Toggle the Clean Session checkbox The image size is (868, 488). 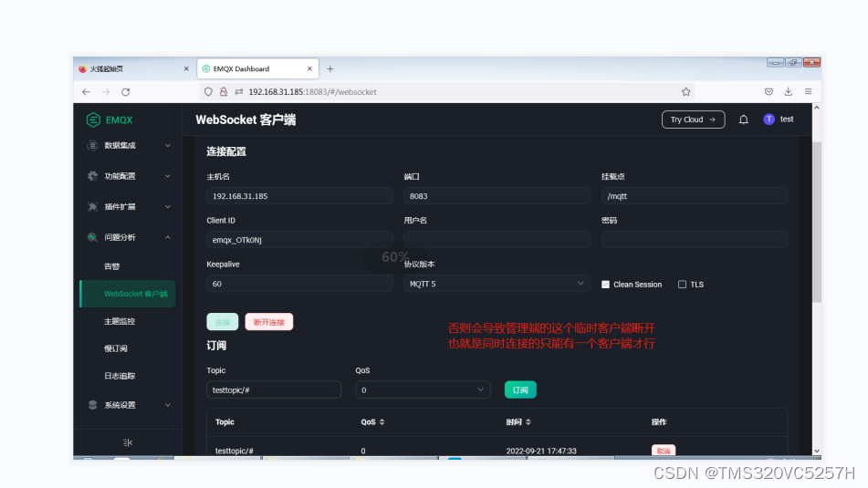[x=606, y=285]
